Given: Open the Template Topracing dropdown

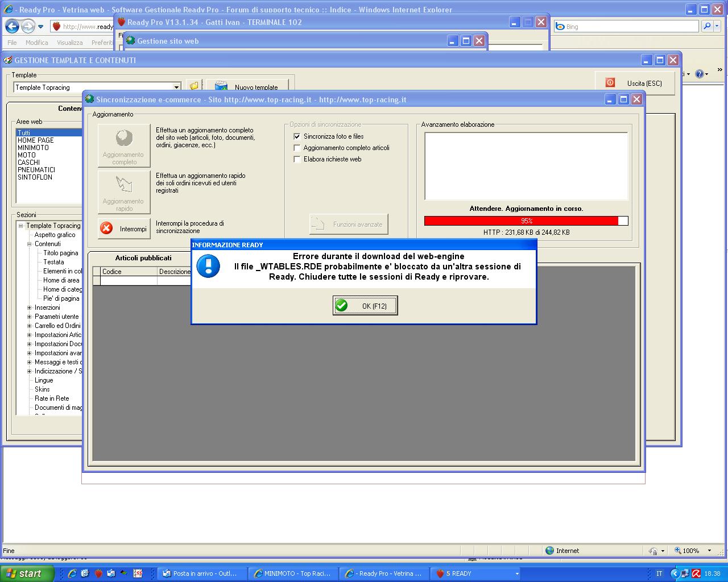Looking at the screenshot, I should (176, 87).
